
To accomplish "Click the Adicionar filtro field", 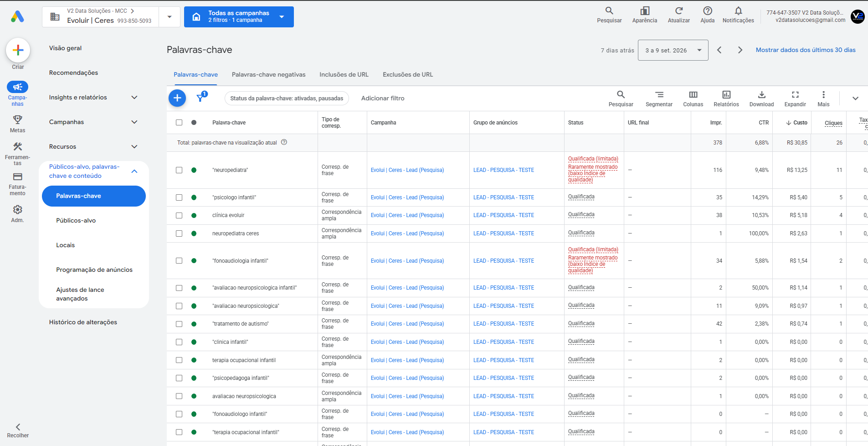I will tap(383, 98).
